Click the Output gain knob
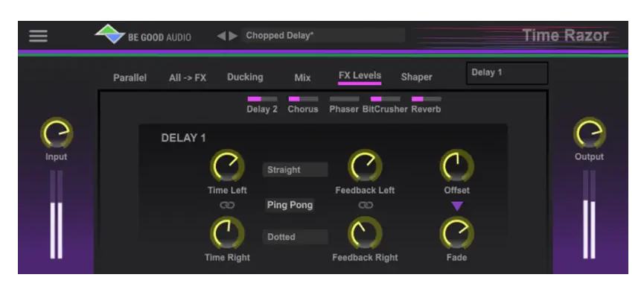 pyautogui.click(x=590, y=133)
